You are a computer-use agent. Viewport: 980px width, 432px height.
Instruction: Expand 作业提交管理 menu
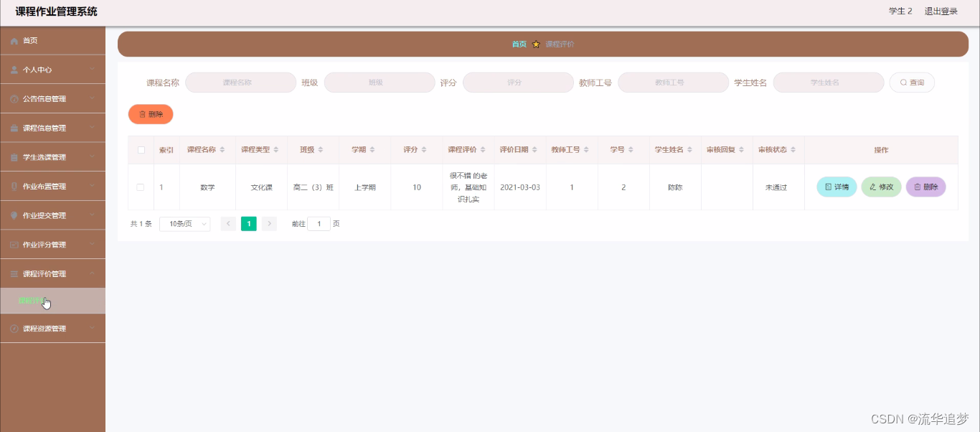pyautogui.click(x=52, y=215)
